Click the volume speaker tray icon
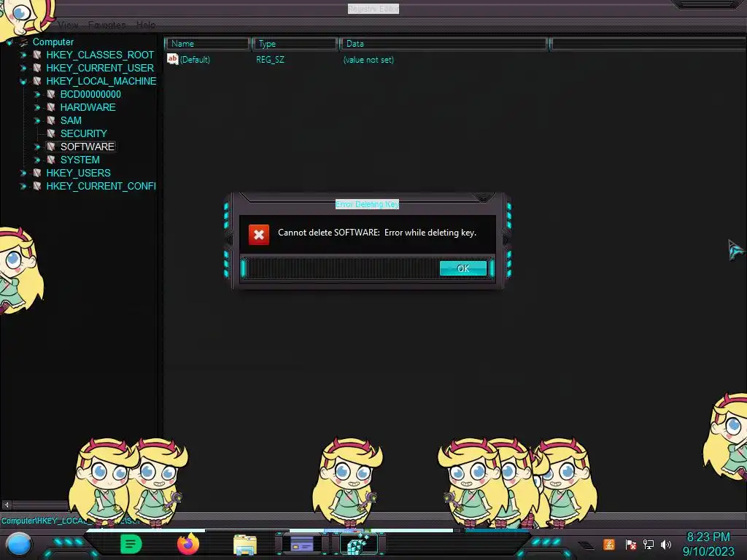This screenshot has height=560, width=747. click(x=666, y=544)
